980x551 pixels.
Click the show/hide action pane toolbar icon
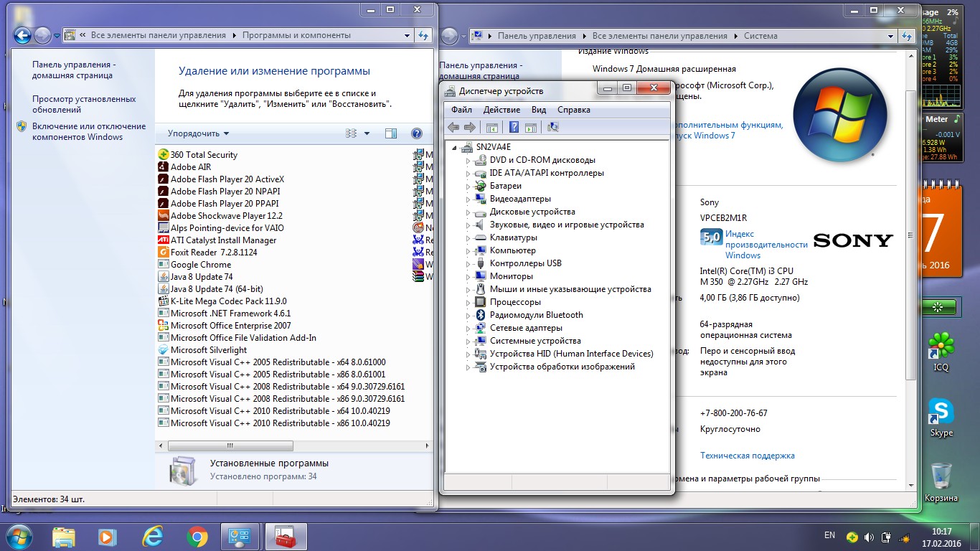[x=531, y=127]
